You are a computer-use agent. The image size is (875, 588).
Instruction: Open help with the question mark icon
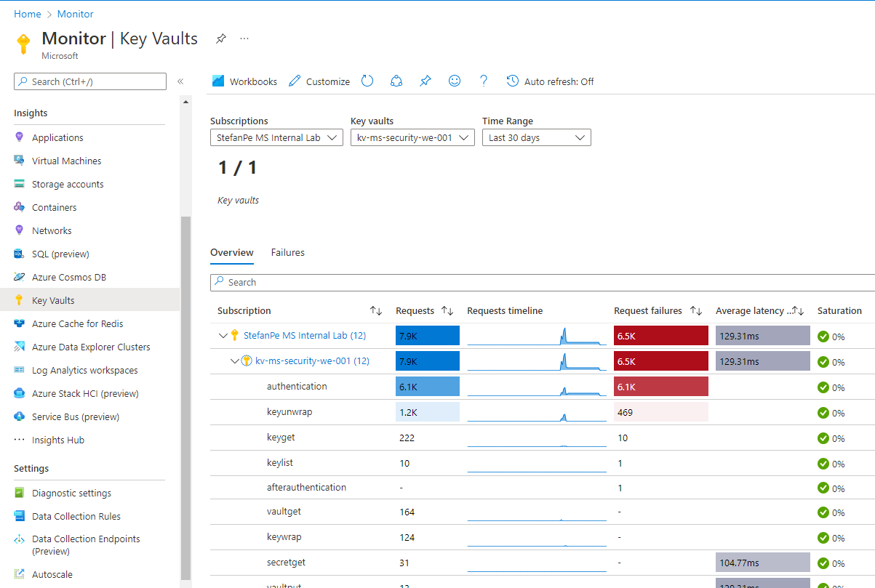pos(484,81)
